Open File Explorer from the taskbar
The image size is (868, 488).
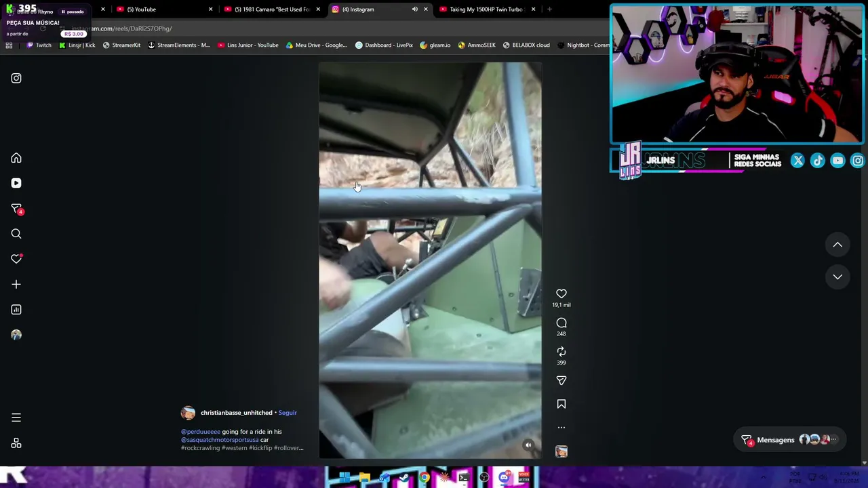[x=364, y=478]
